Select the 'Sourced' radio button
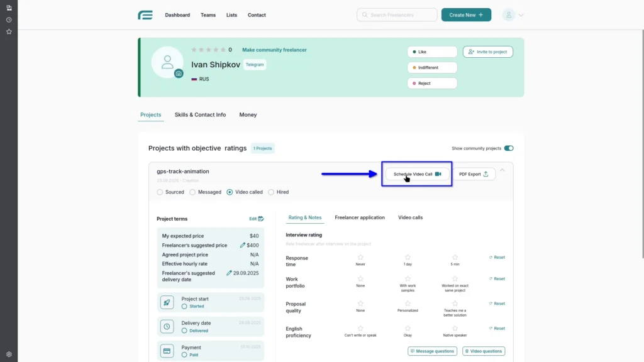 pyautogui.click(x=158, y=192)
